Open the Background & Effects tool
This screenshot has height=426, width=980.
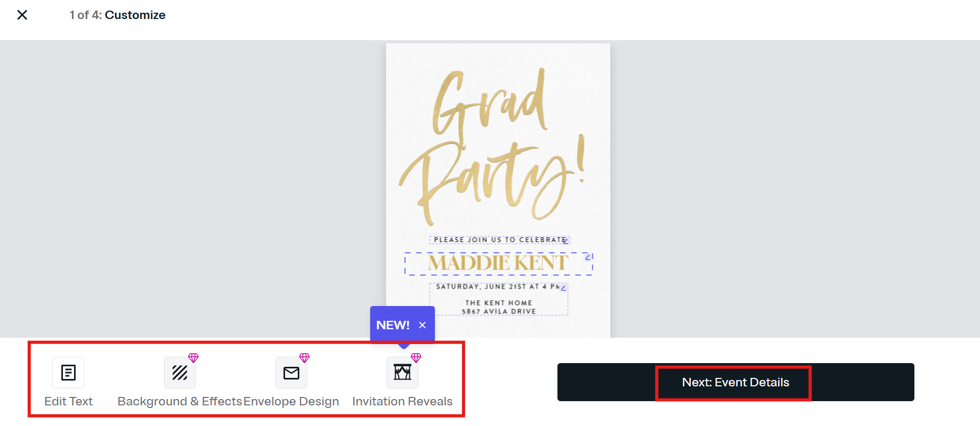pos(180,373)
